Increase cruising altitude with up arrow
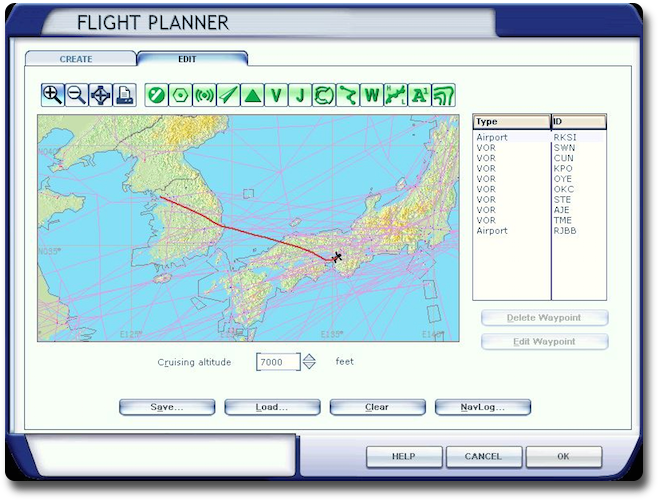Viewport: 660px width, 500px height. tap(309, 357)
